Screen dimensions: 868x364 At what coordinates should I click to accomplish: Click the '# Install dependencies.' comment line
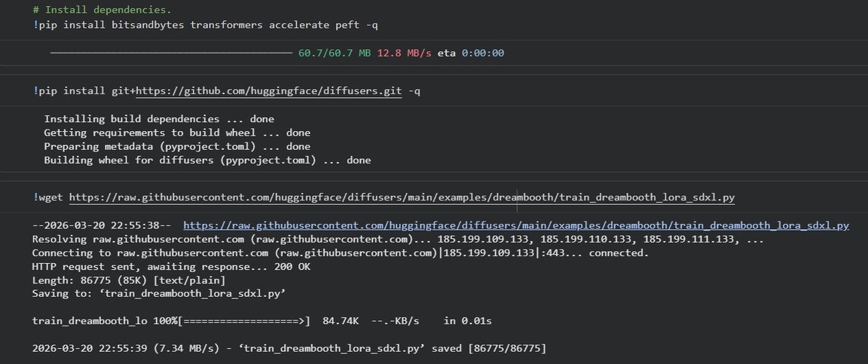coord(102,10)
